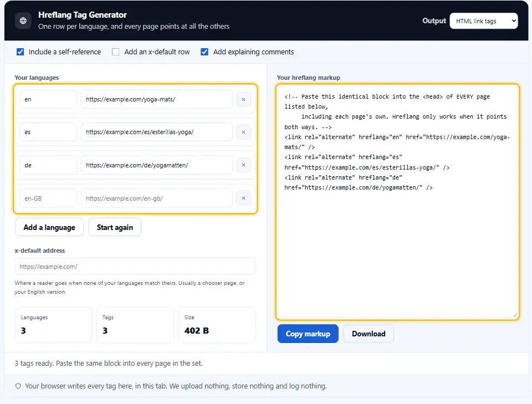Focus the es language code field
This screenshot has height=404, width=532.
(x=48, y=132)
